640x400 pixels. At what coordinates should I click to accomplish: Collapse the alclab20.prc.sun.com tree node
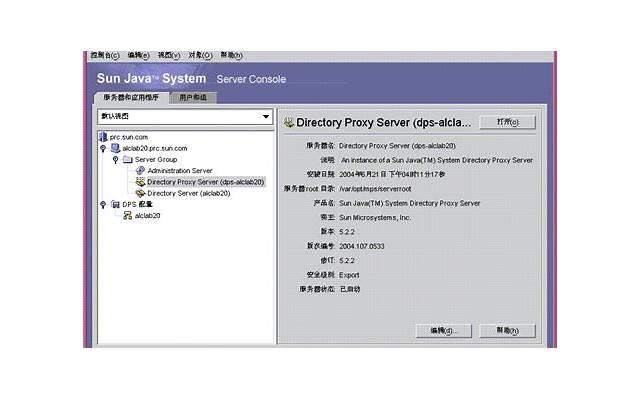pos(103,148)
